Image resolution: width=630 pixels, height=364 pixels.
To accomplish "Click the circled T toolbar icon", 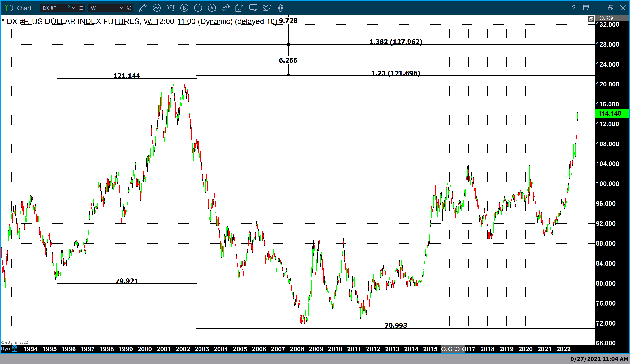I will [x=198, y=8].
